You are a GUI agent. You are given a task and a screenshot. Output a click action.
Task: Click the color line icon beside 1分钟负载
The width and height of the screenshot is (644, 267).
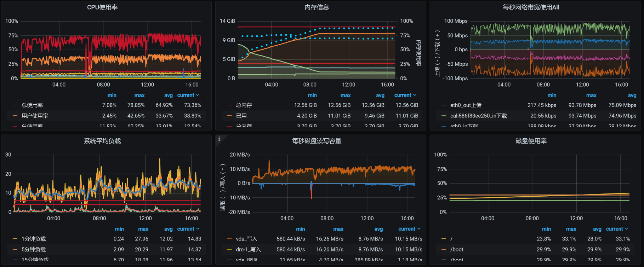pyautogui.click(x=15, y=239)
